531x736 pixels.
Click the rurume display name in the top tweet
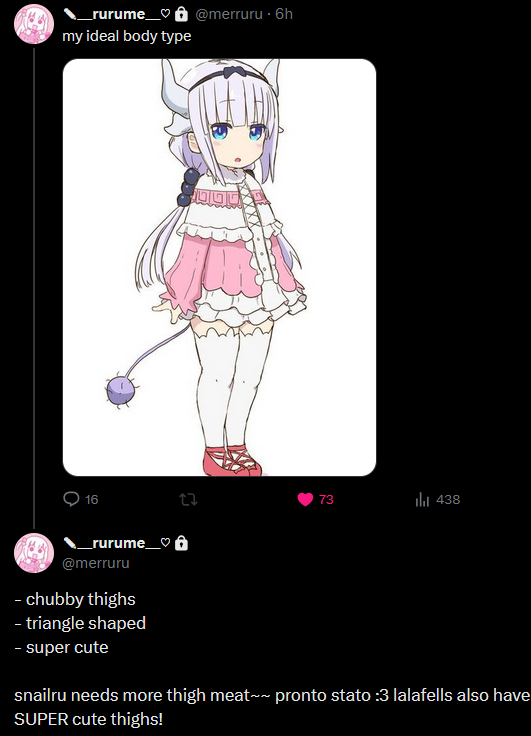point(116,14)
